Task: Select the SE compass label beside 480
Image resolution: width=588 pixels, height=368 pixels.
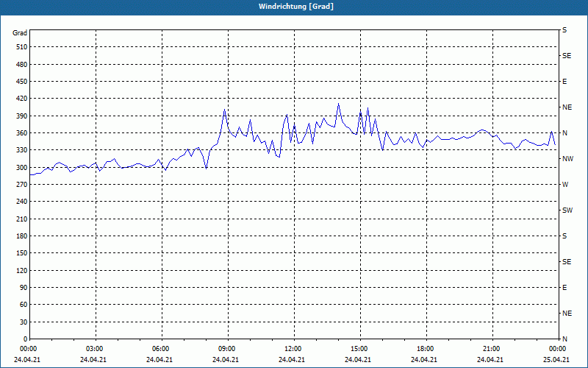Action: 567,56
